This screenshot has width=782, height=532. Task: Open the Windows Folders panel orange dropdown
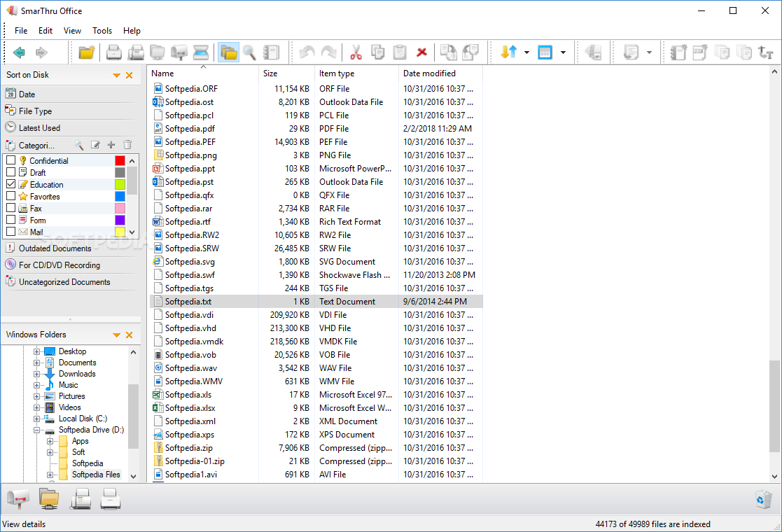(x=116, y=335)
